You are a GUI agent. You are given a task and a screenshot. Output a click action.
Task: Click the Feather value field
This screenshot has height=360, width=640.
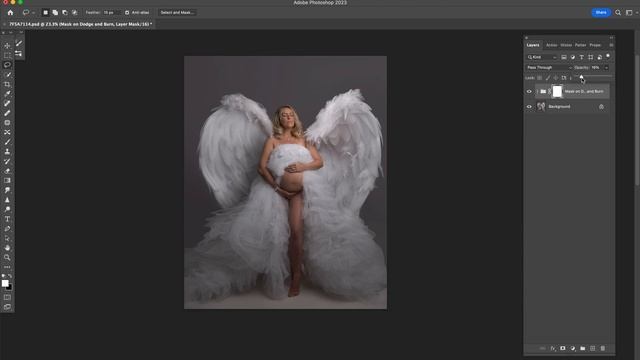point(111,13)
